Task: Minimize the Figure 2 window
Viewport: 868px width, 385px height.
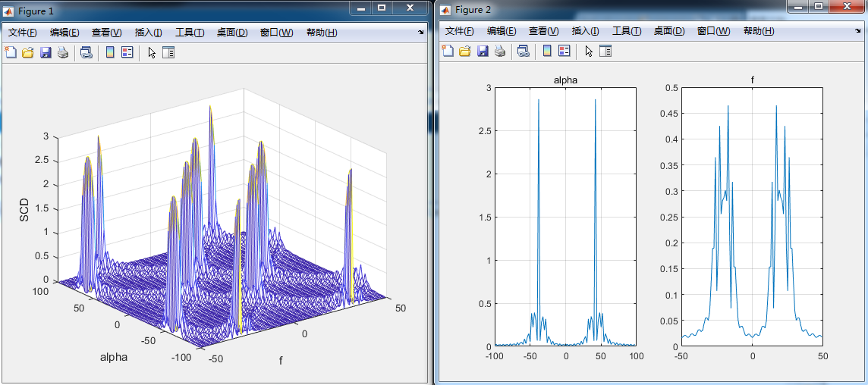Action: (798, 7)
